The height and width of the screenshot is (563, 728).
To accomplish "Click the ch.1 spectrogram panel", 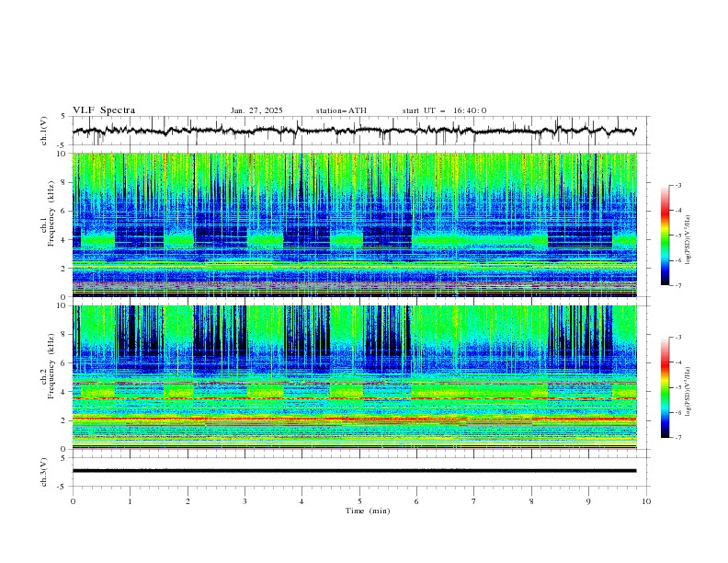I will [x=355, y=224].
